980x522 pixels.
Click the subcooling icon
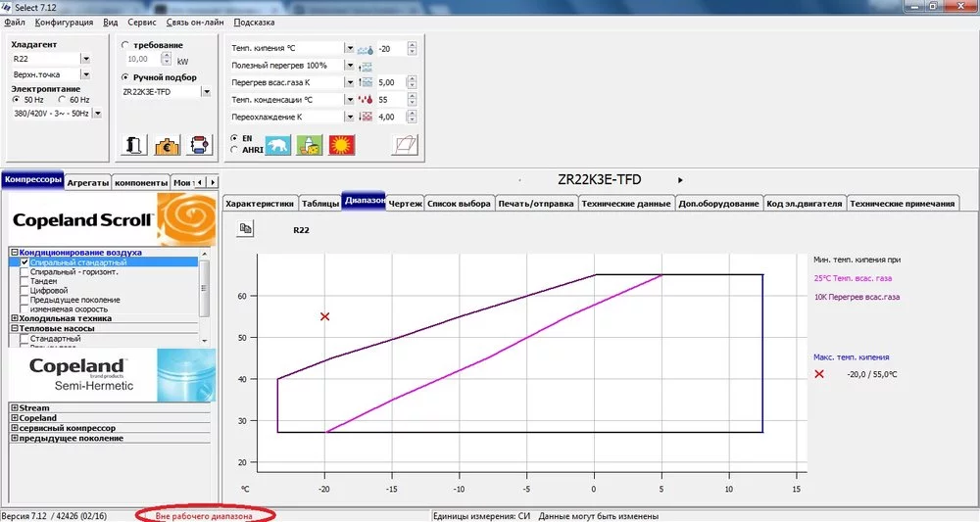367,117
